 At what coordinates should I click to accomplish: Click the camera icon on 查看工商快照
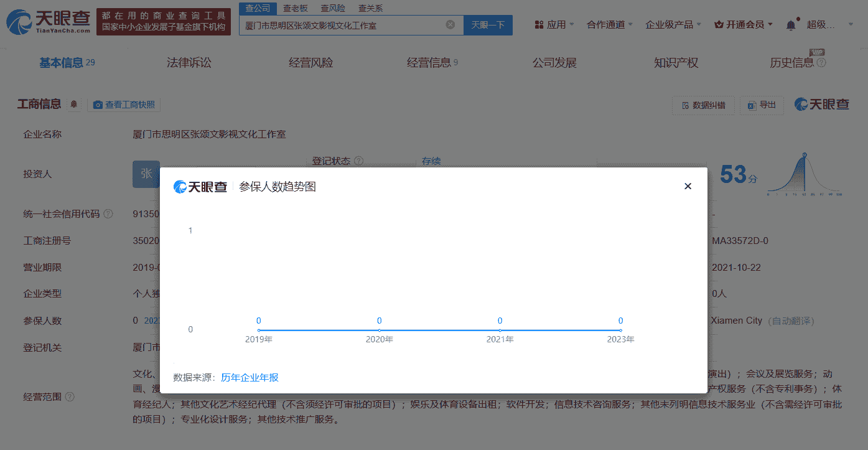(x=98, y=105)
